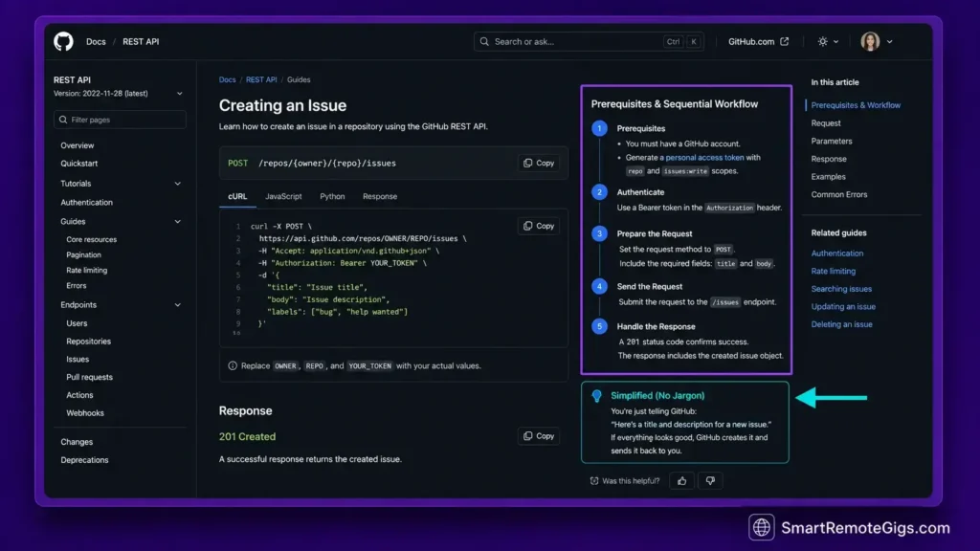
Task: Click the lightbulb icon in Simplified box
Action: point(597,395)
